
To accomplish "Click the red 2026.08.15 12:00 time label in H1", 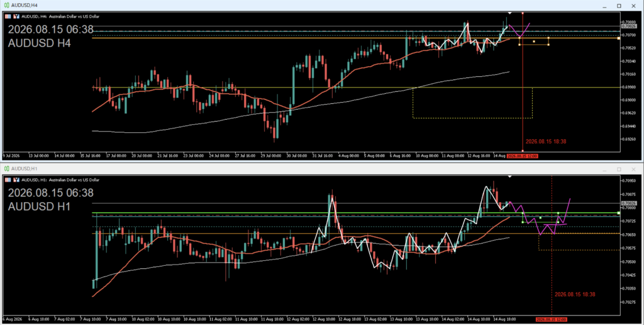I will [551, 319].
